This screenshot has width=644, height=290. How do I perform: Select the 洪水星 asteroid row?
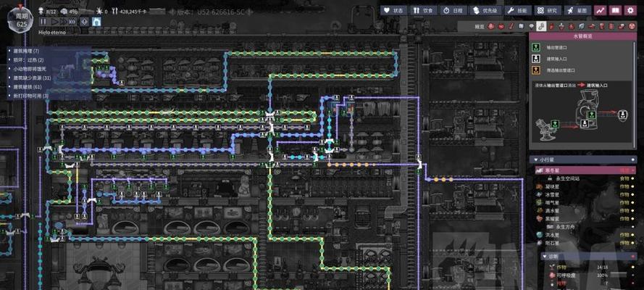tap(585, 235)
